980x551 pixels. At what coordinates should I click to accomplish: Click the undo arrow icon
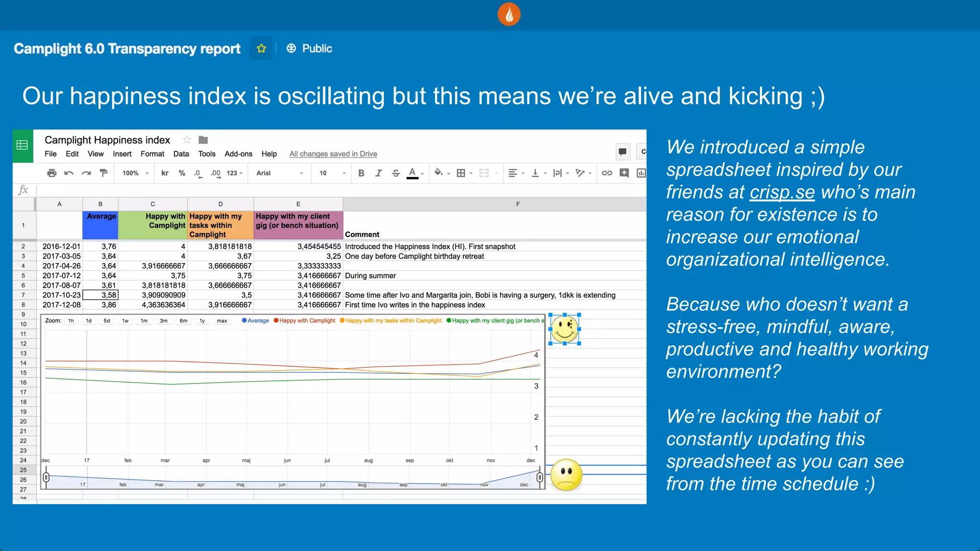point(69,173)
